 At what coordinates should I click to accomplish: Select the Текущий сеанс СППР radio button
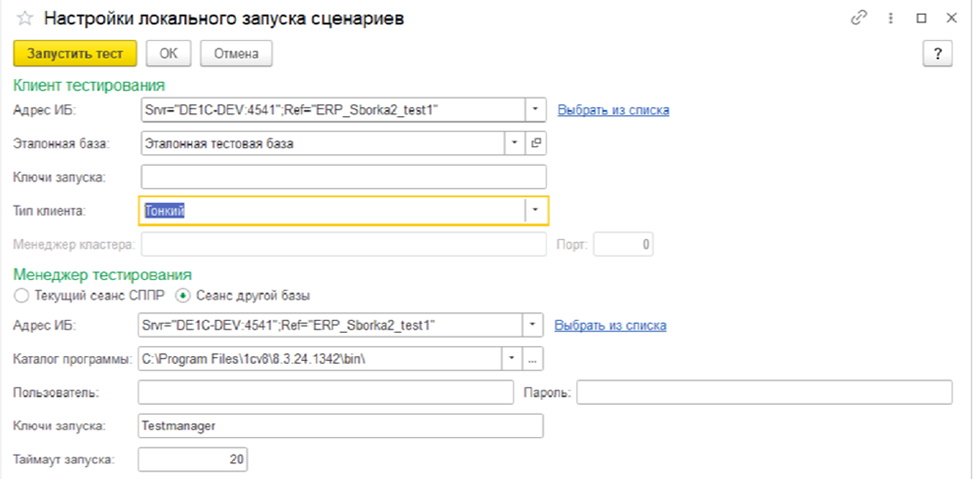[x=19, y=295]
